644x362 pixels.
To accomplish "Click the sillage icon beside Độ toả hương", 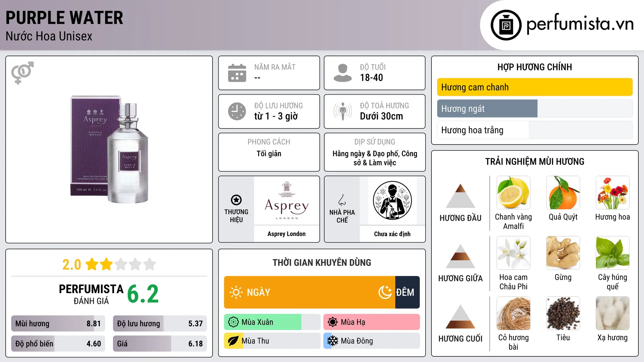I will pos(343,111).
